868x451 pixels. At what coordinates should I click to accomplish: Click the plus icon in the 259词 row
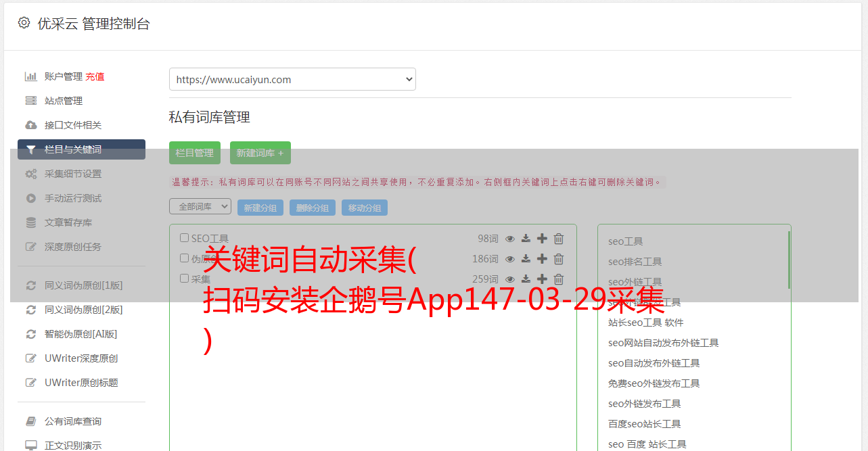(542, 279)
